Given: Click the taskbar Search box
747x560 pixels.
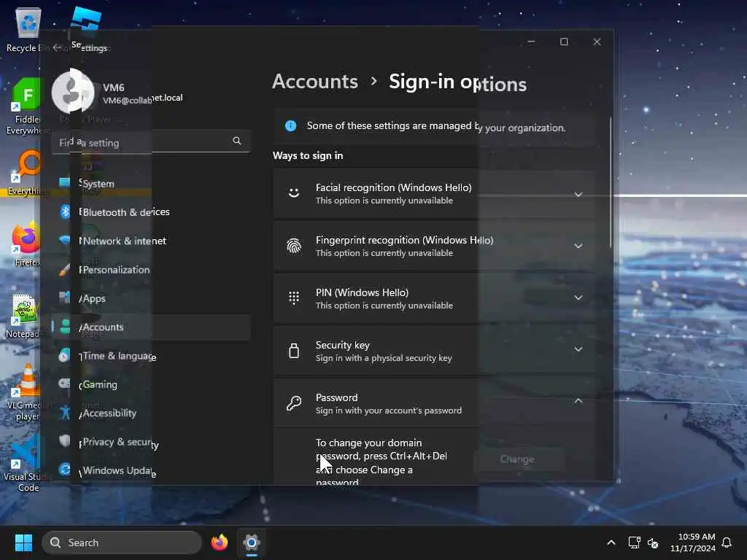Looking at the screenshot, I should click(x=122, y=542).
